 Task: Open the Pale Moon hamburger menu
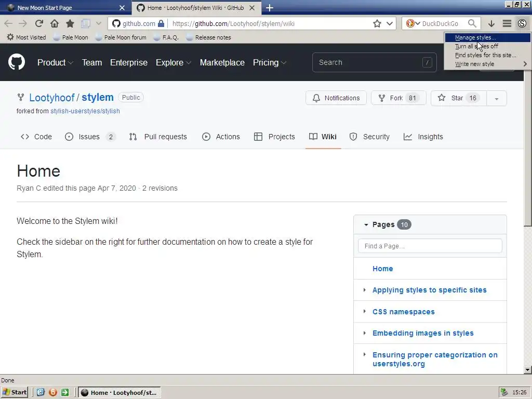[507, 23]
